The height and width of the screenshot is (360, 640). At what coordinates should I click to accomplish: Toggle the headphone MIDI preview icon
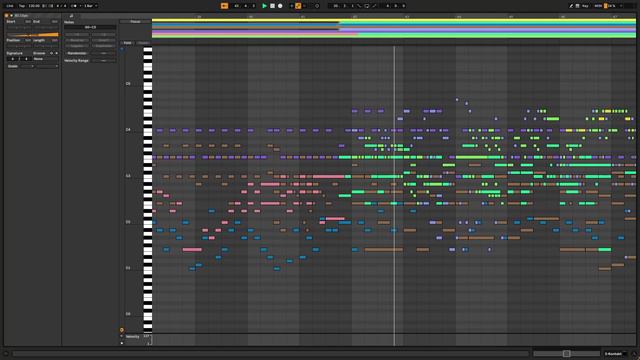122,49
